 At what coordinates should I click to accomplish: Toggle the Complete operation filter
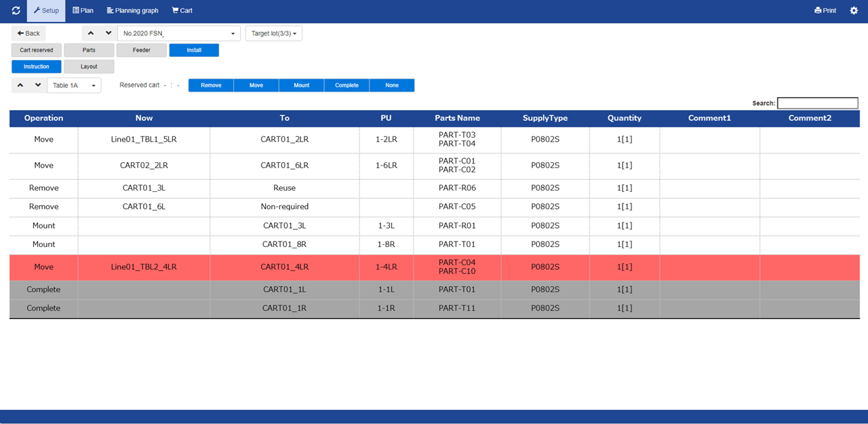347,85
